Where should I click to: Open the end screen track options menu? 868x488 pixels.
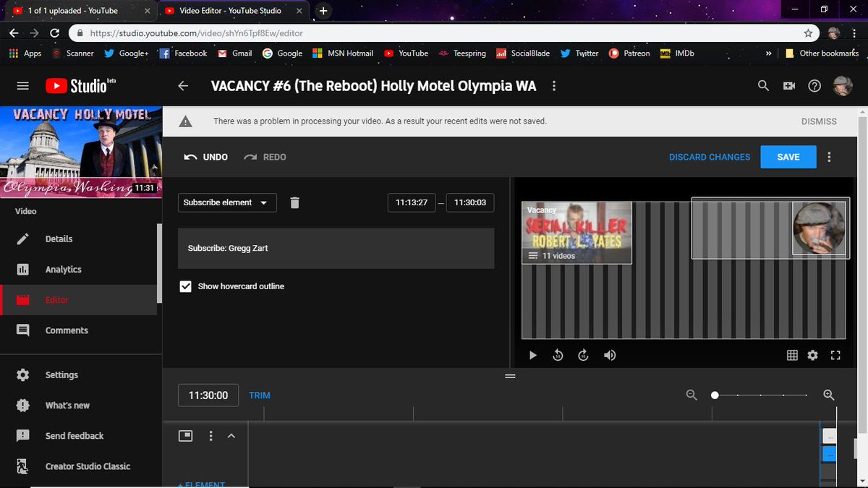click(211, 436)
